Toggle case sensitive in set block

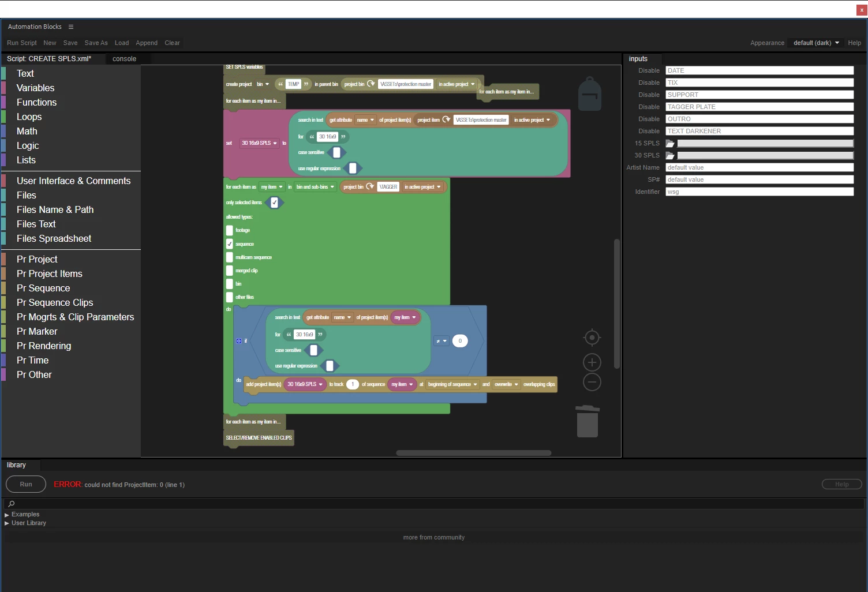(x=336, y=152)
